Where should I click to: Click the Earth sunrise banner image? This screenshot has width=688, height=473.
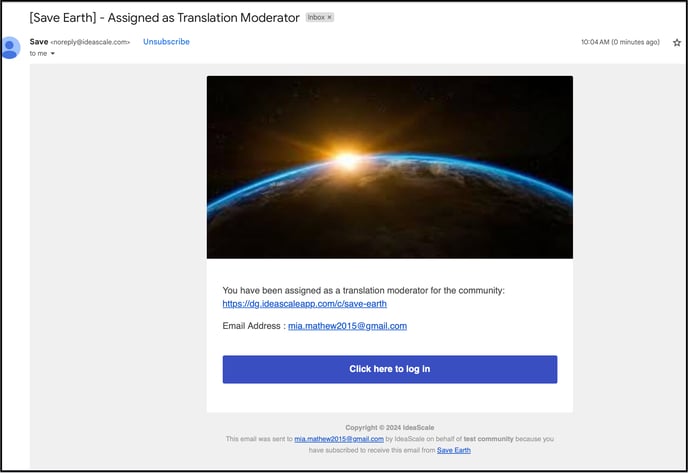click(390, 167)
